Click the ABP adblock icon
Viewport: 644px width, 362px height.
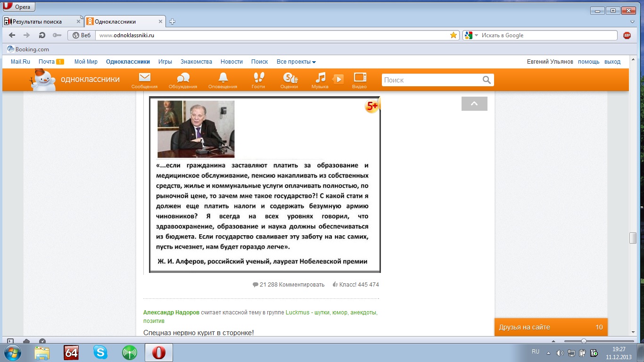click(627, 35)
